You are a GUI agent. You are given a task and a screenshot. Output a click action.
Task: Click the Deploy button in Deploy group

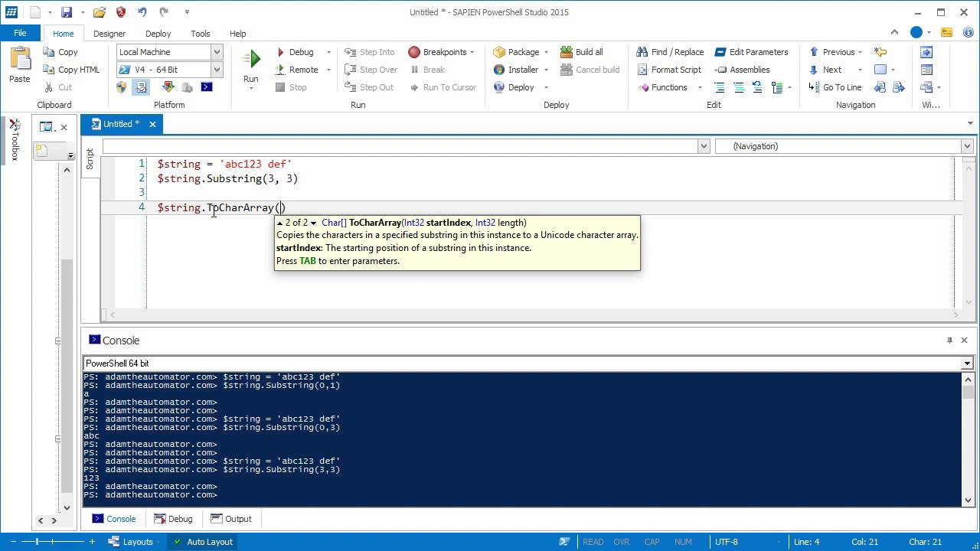(514, 87)
